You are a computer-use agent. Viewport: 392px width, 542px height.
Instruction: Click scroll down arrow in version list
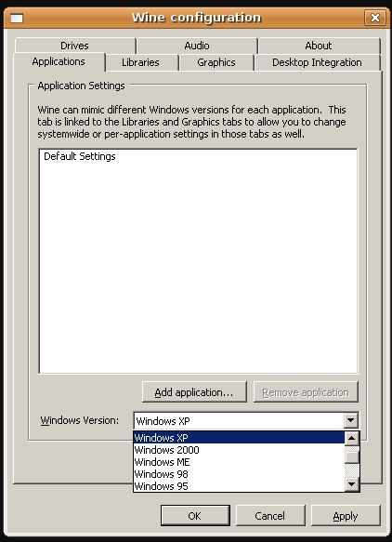351,484
